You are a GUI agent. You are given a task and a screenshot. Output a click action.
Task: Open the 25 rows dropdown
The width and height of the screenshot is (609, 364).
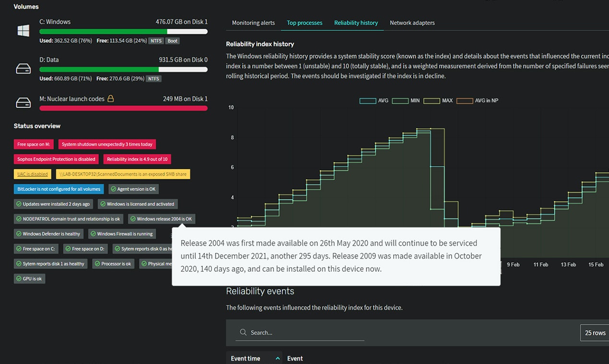click(595, 333)
